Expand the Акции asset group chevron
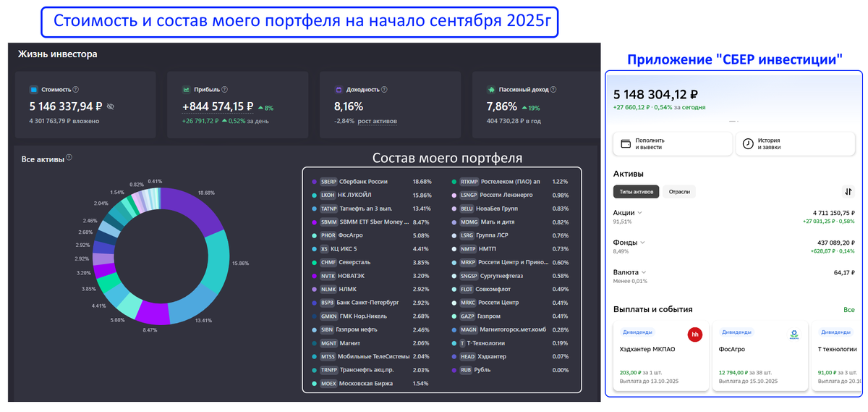The width and height of the screenshot is (868, 412). click(x=639, y=212)
